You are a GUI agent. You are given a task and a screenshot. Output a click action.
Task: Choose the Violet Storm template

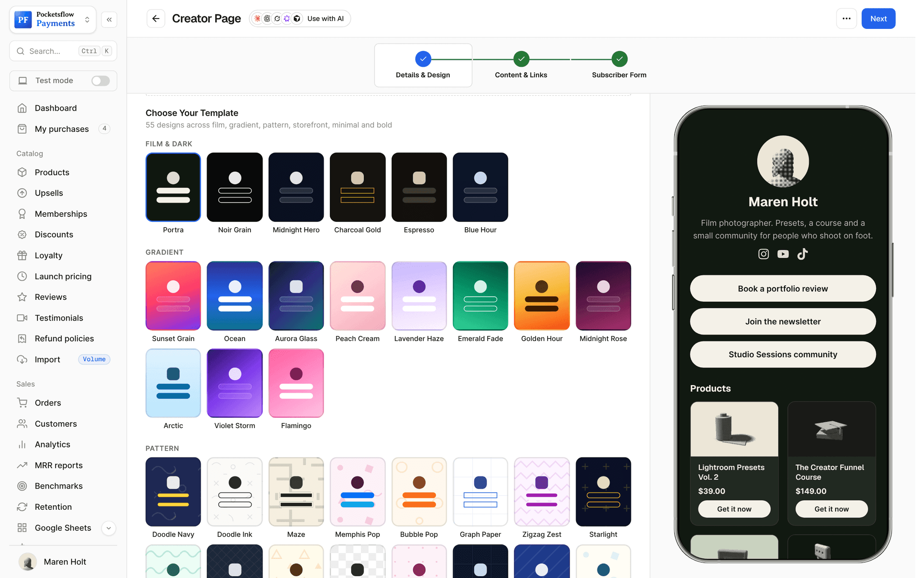[x=235, y=383]
